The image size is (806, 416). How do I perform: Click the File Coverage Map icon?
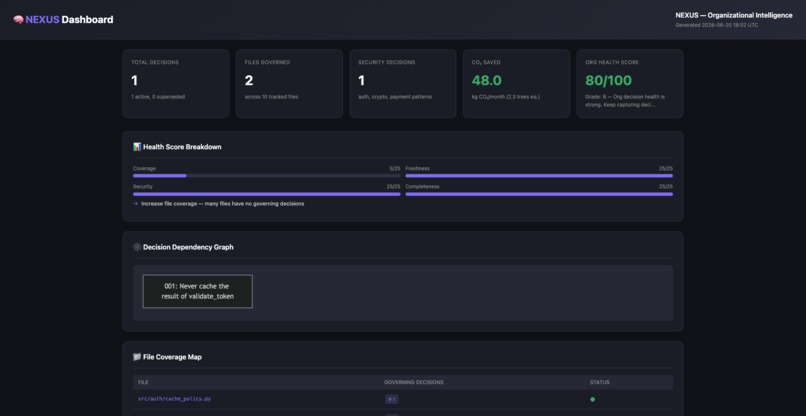137,357
